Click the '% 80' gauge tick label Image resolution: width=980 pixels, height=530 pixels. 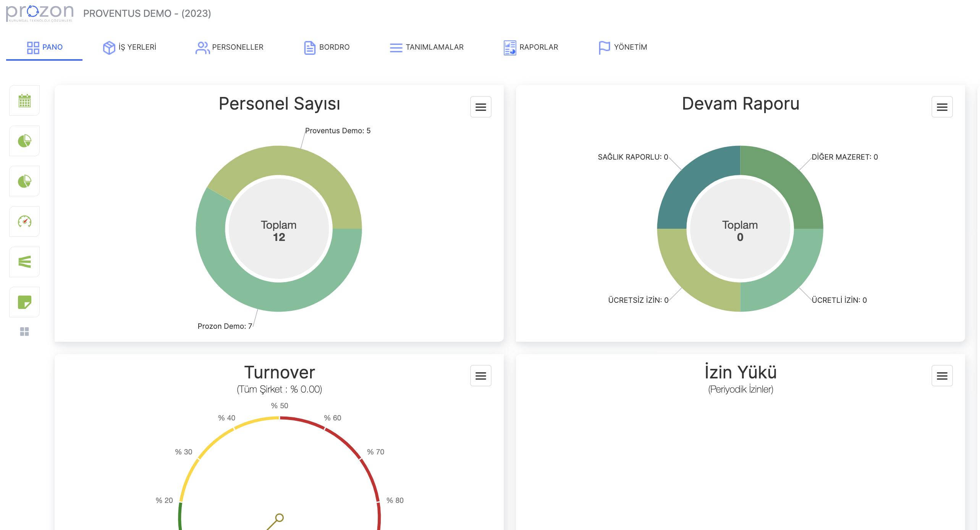(395, 500)
